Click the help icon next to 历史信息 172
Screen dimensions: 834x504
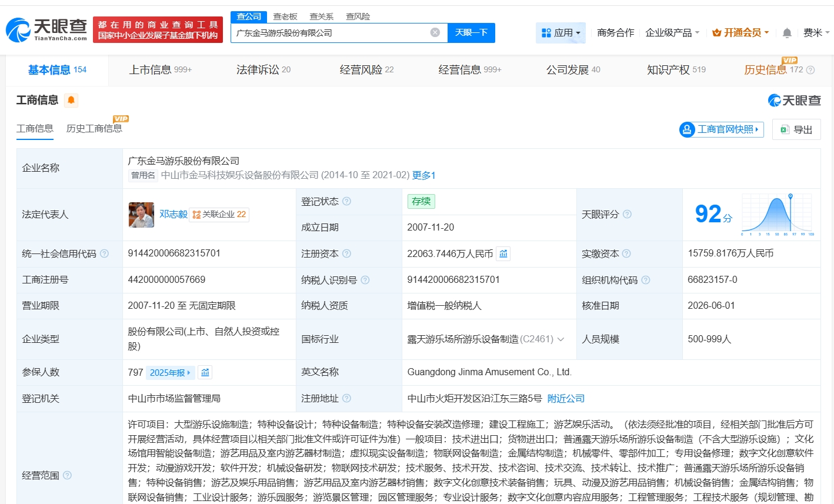[x=810, y=70]
